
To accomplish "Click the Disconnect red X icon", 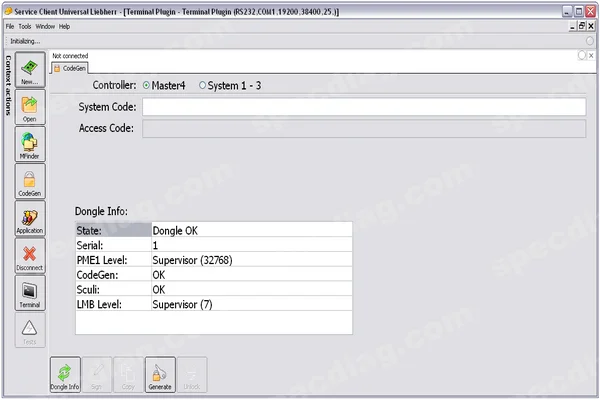I will coord(30,256).
